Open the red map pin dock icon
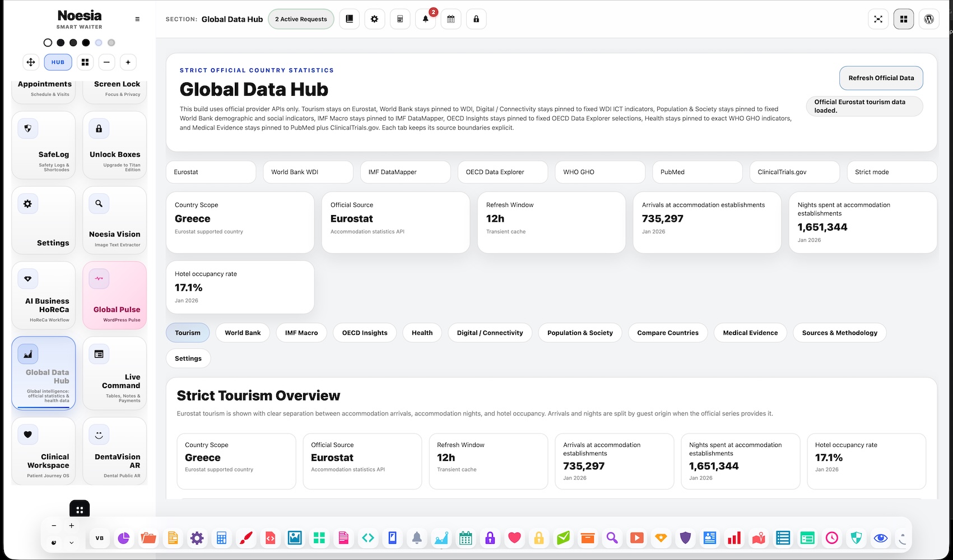This screenshot has height=560, width=953. tap(759, 538)
